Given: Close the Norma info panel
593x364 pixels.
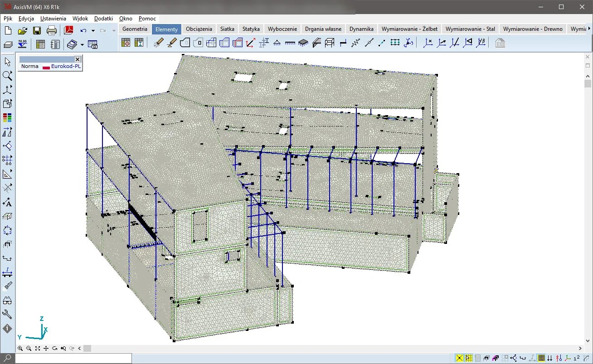Looking at the screenshot, I should (x=78, y=59).
